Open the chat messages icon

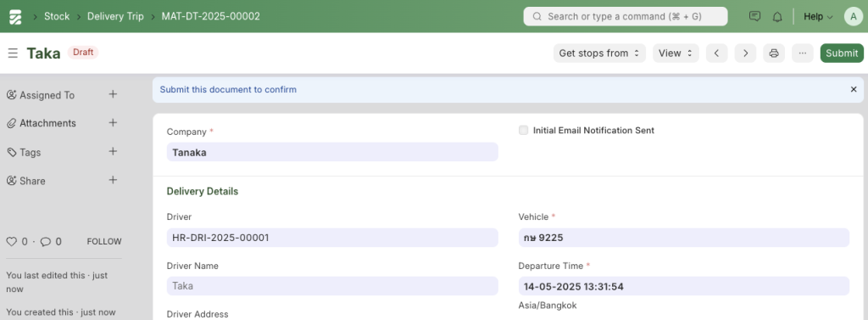click(x=754, y=17)
